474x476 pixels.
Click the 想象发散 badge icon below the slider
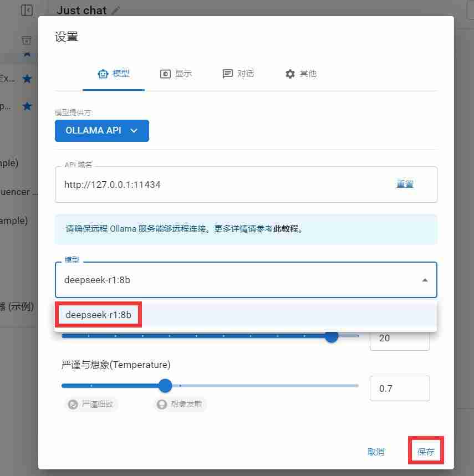pos(161,405)
